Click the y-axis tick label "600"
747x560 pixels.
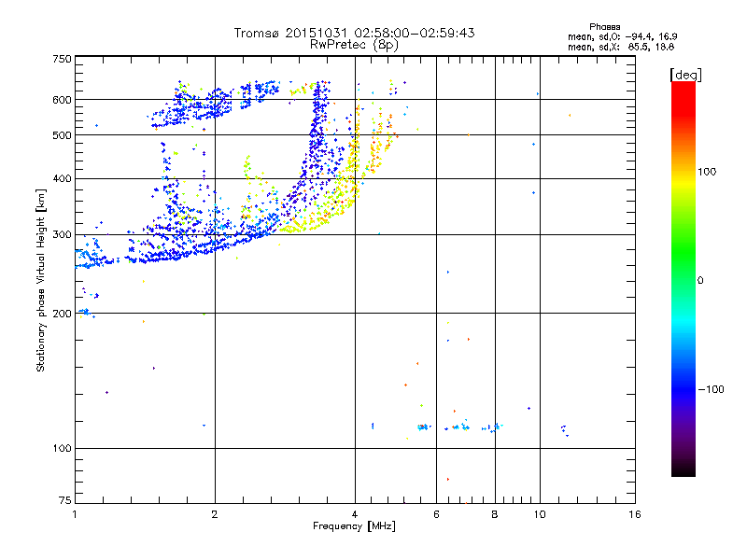pos(63,100)
